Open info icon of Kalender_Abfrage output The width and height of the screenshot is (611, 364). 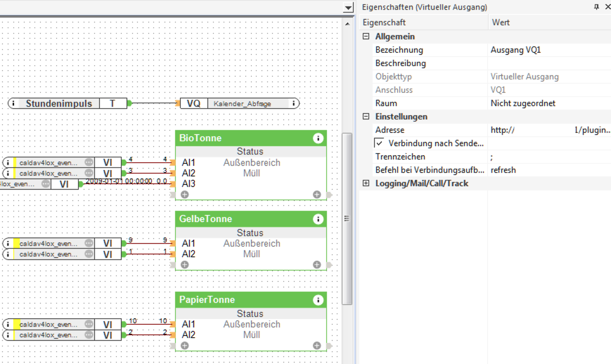pos(293,103)
